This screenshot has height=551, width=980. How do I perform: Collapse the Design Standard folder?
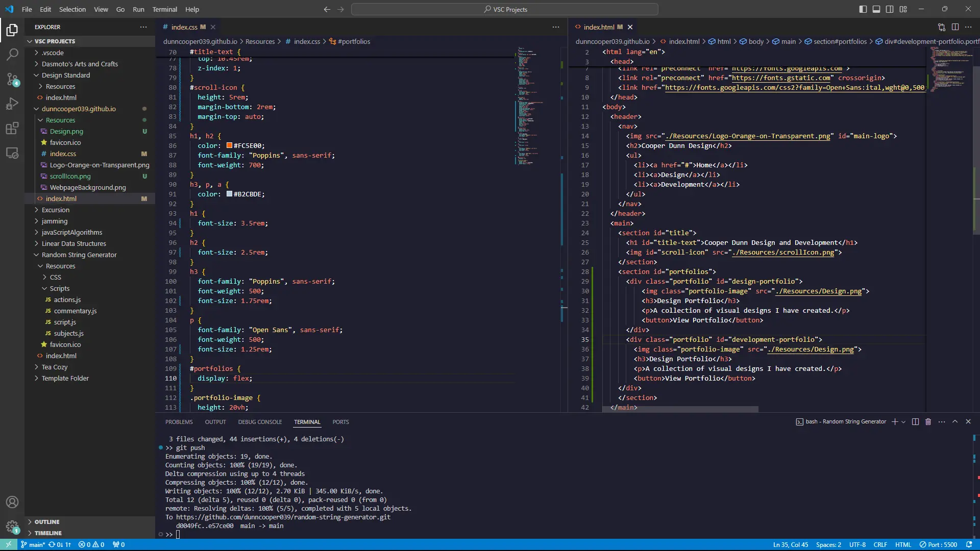[90, 75]
